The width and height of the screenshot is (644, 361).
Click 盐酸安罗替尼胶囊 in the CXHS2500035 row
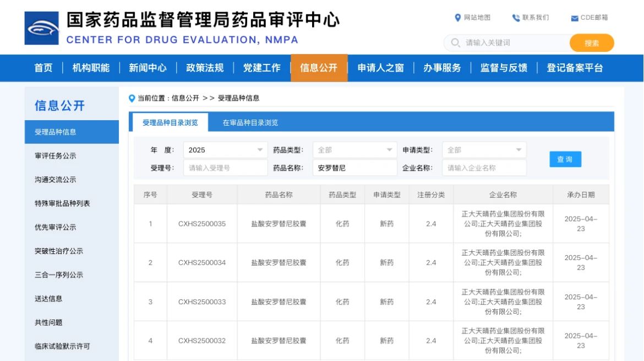279,224
